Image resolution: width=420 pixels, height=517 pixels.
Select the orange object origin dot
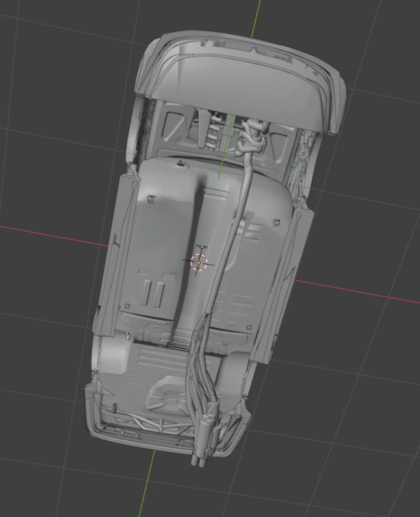point(199,263)
